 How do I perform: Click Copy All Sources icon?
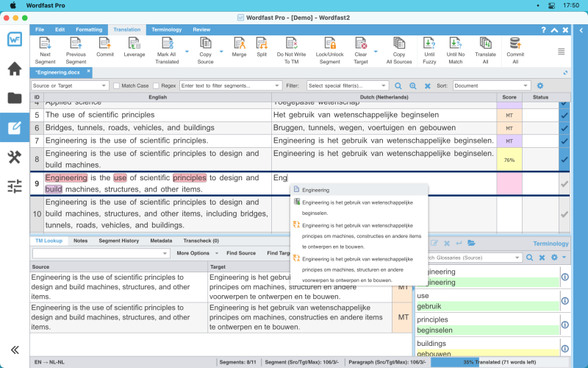point(399,43)
